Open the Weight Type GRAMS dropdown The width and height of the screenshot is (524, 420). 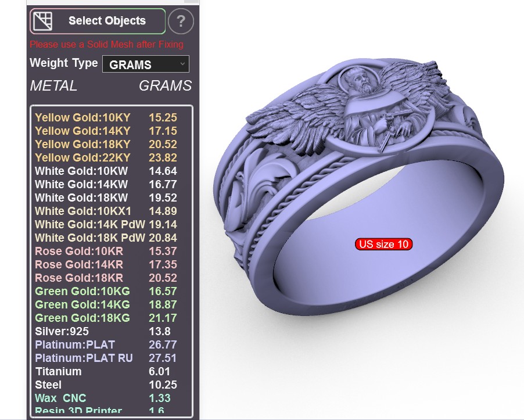point(146,64)
